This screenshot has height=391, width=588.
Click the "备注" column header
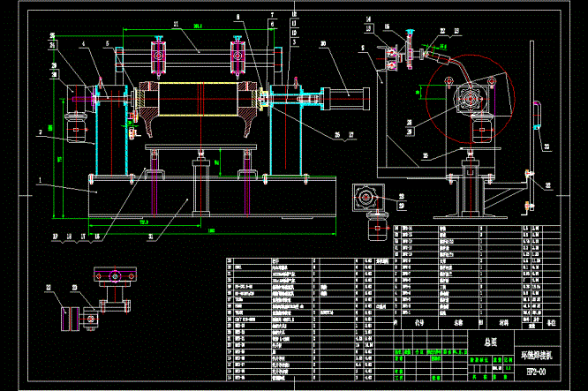click(x=551, y=323)
